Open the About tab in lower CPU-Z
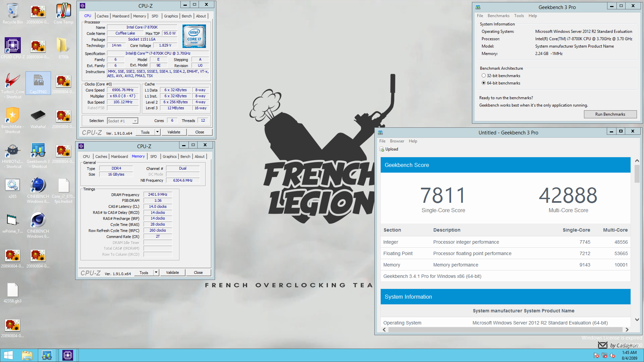 point(200,157)
